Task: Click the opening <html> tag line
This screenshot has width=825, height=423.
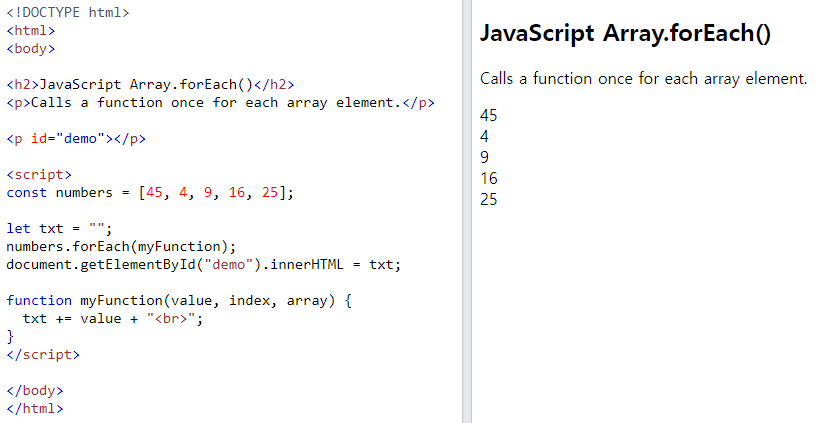Action: 31,31
